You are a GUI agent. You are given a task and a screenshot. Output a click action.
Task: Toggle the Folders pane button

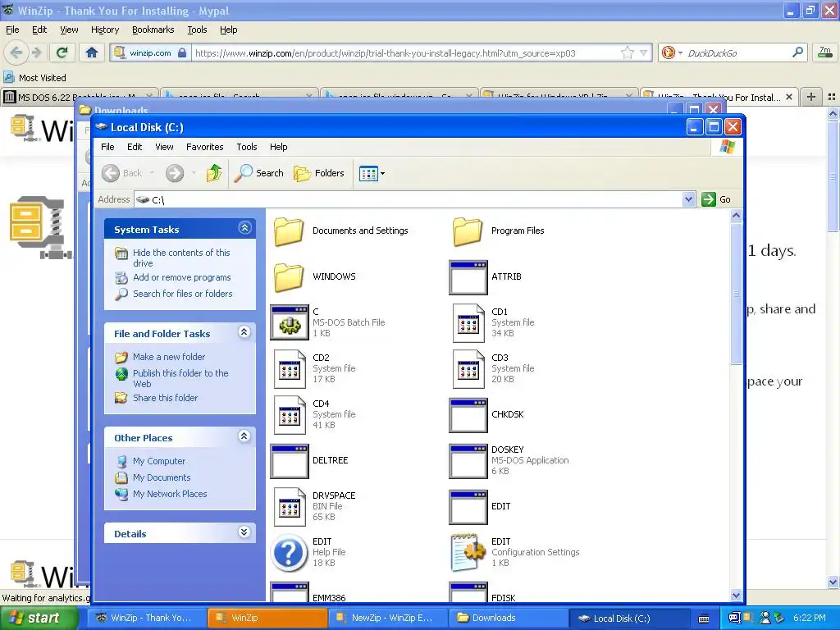tap(319, 173)
